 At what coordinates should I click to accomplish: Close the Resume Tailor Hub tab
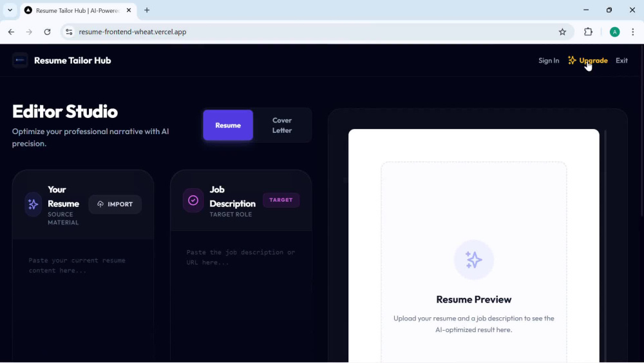(129, 10)
